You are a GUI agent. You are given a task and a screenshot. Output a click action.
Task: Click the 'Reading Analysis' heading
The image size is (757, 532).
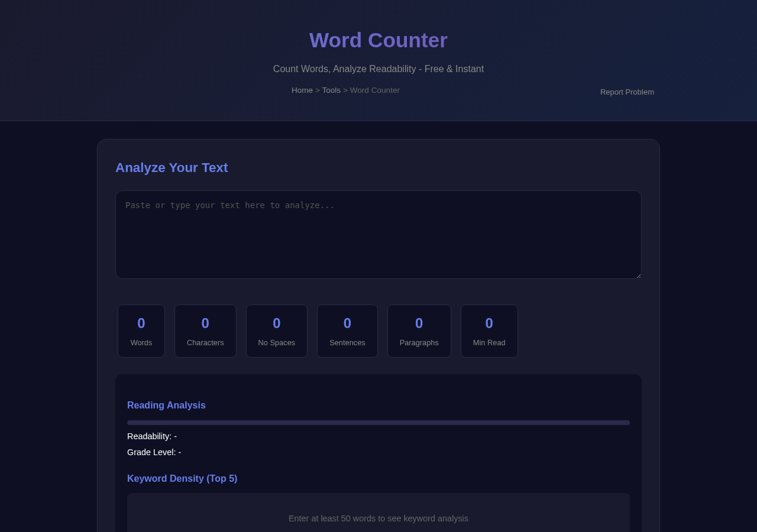click(x=166, y=406)
